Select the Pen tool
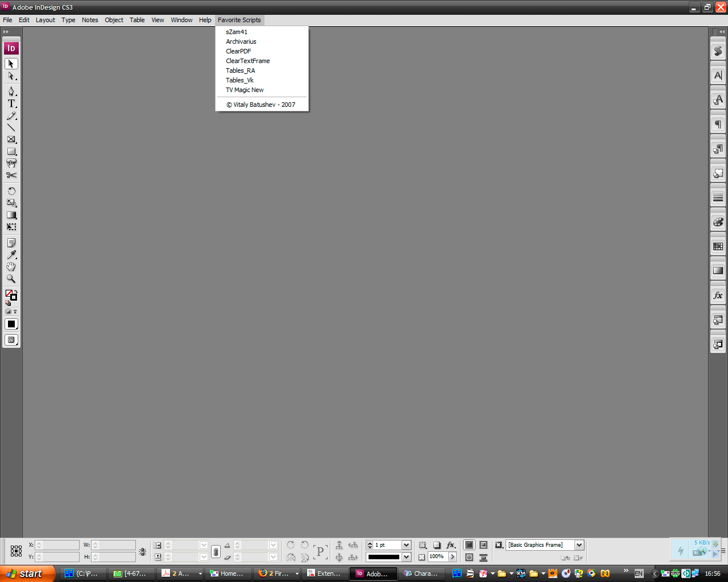 pyautogui.click(x=11, y=92)
